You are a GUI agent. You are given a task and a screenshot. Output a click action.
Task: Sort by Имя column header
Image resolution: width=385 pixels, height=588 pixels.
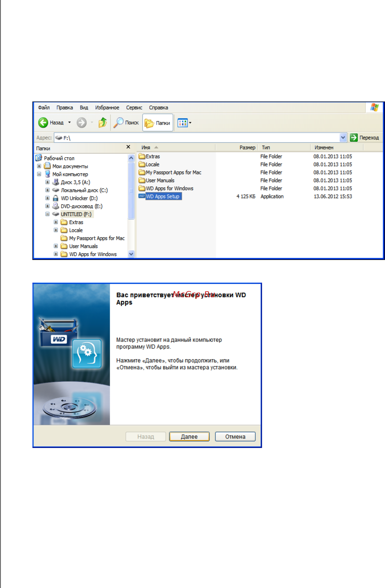[176, 148]
